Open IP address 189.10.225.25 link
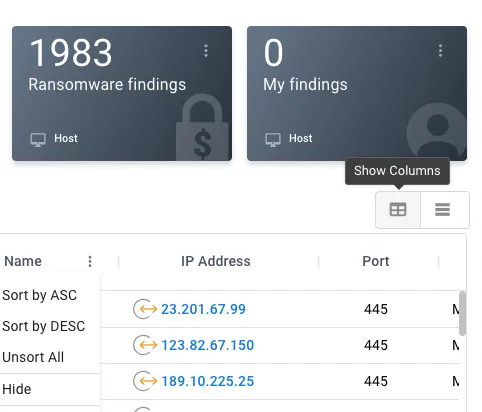This screenshot has height=412, width=482. [x=208, y=381]
